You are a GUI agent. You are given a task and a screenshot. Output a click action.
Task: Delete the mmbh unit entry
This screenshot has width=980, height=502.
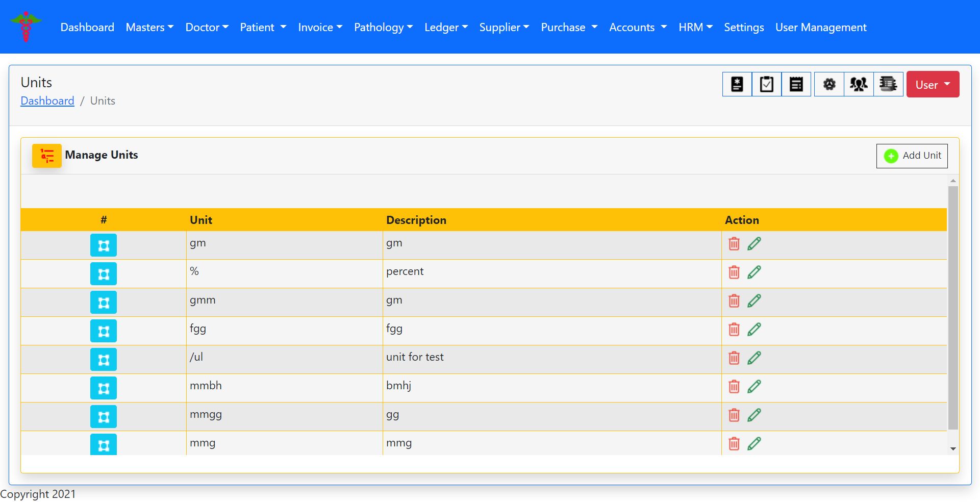click(x=734, y=387)
